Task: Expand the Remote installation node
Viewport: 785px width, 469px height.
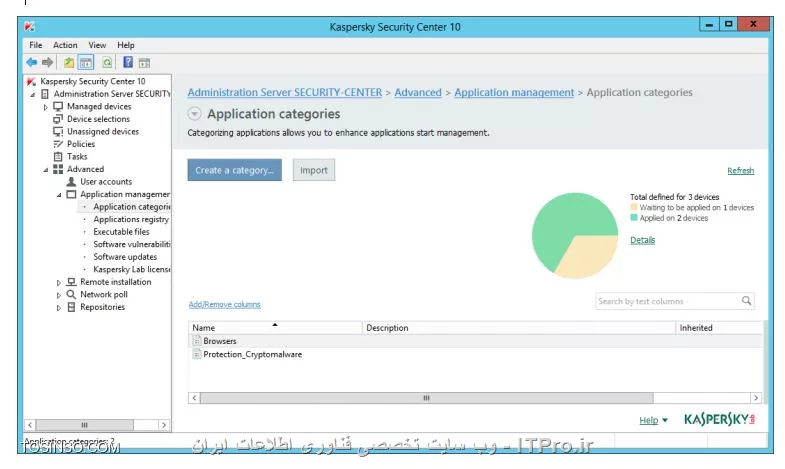Action: click(x=59, y=283)
